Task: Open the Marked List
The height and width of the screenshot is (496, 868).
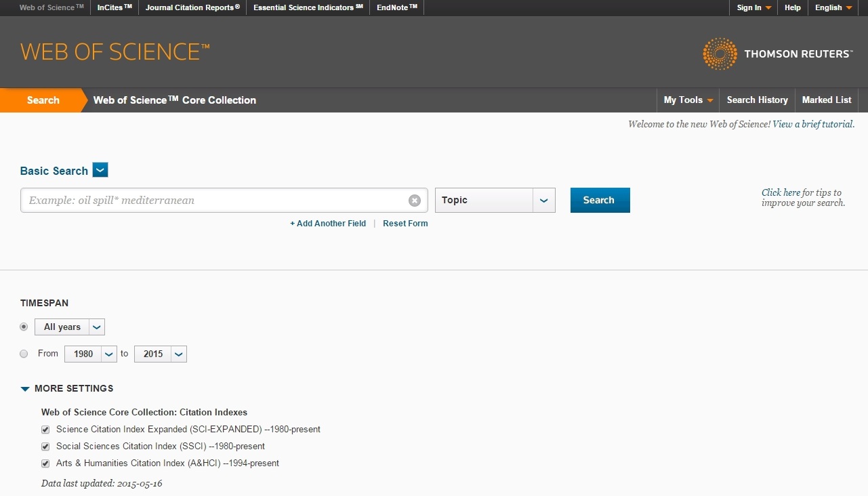Action: (x=827, y=100)
